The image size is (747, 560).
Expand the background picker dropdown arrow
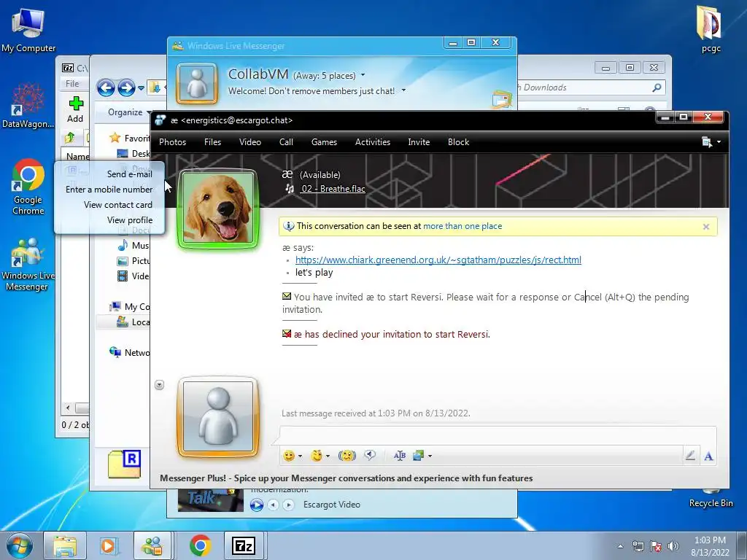point(430,456)
